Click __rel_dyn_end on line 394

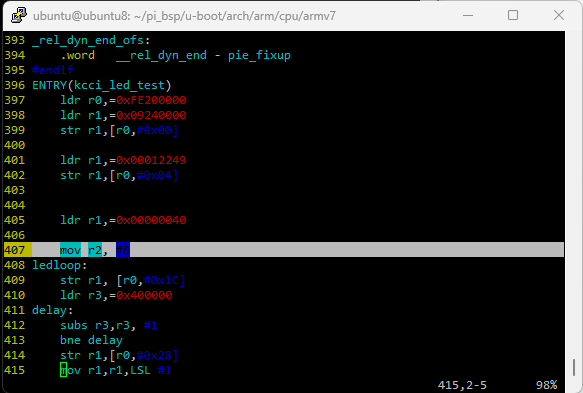[161, 55]
